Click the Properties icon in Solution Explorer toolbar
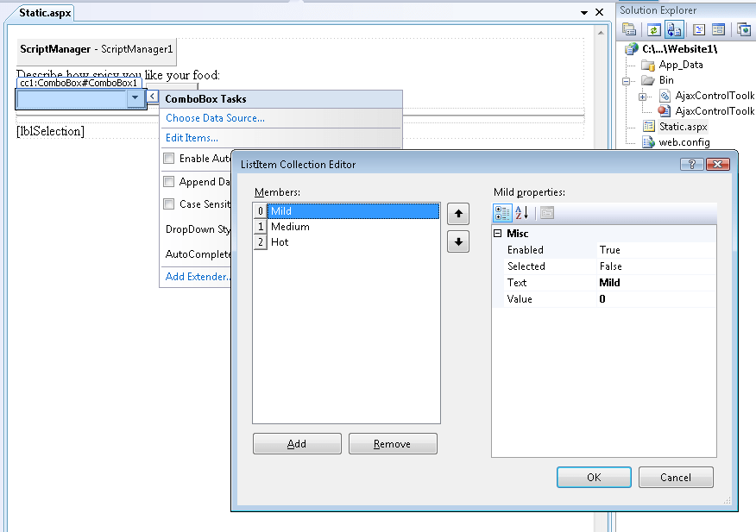 coord(629,29)
